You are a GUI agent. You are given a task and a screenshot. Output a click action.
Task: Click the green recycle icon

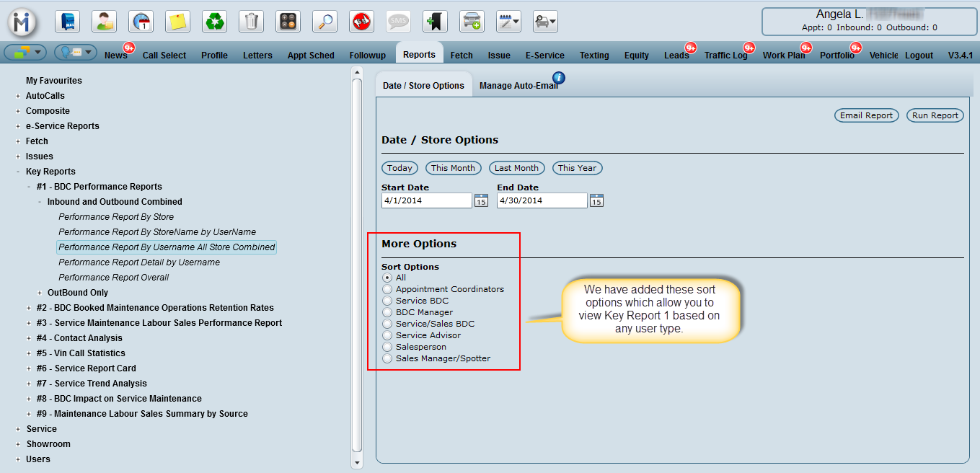coord(214,22)
